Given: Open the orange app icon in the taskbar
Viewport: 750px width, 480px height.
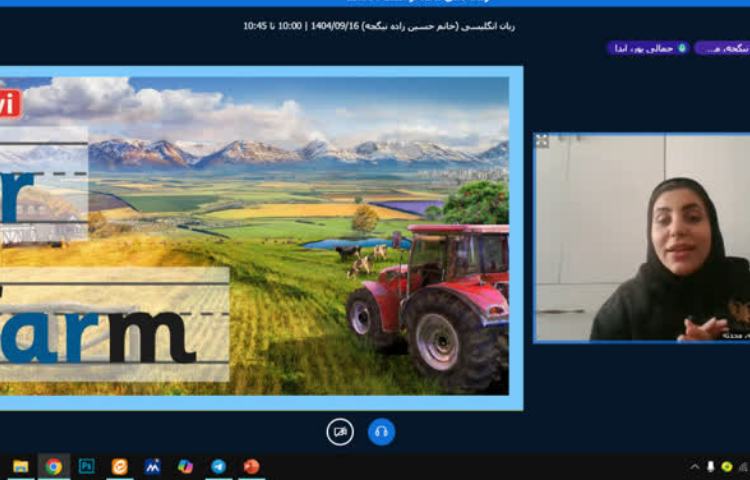Looking at the screenshot, I should [120, 467].
